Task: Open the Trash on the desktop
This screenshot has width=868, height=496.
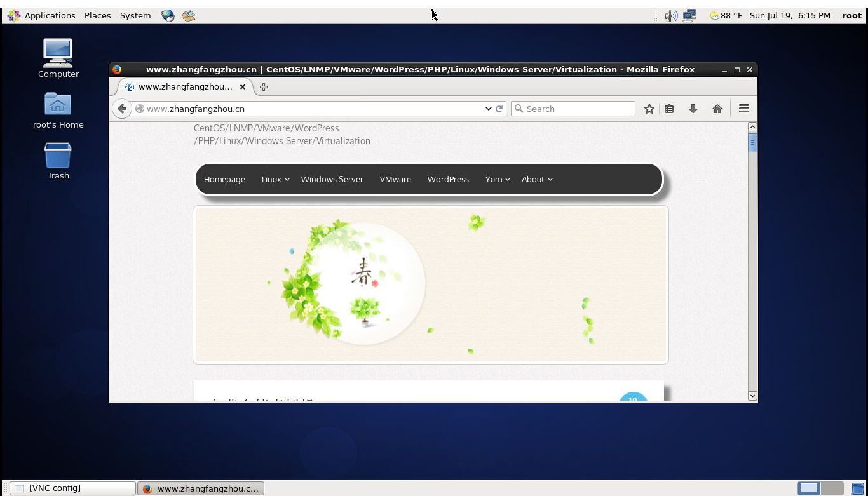Action: tap(57, 156)
